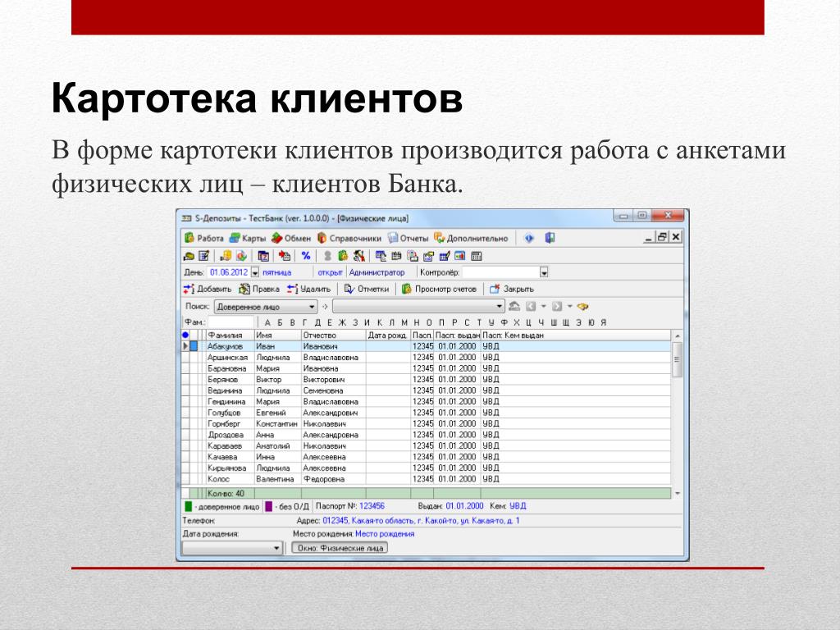
Task: Filter surnames by letter А
Action: coord(268,322)
